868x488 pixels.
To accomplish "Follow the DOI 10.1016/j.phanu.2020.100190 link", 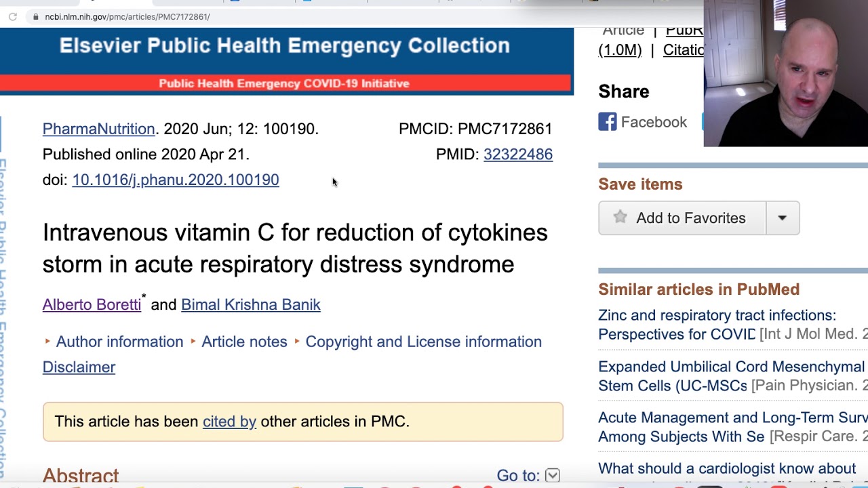I will (x=175, y=180).
